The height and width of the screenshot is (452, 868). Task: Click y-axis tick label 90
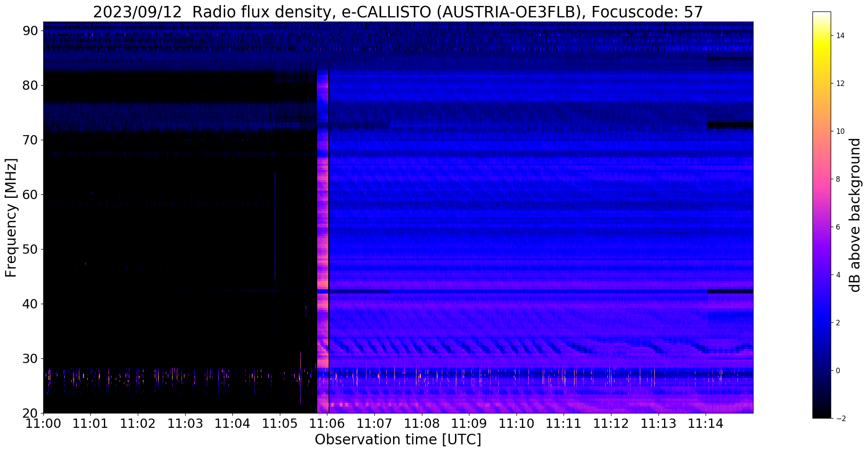31,31
